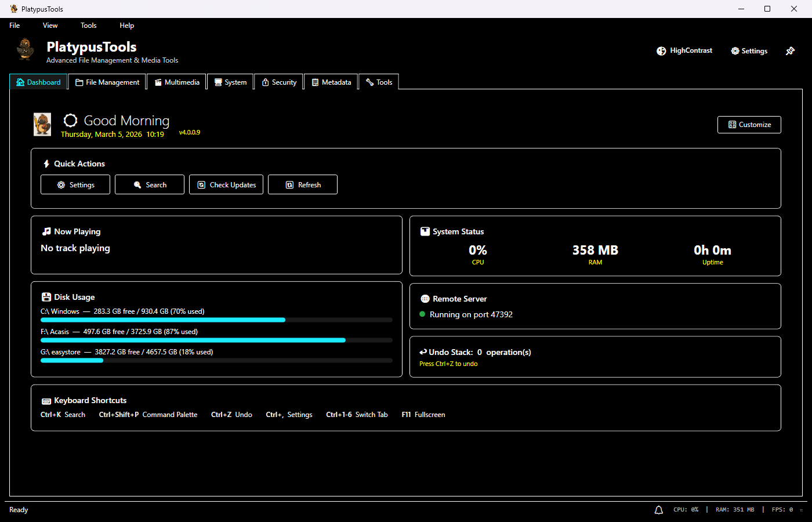Click the notification bell in the status bar
The width and height of the screenshot is (812, 522).
click(x=658, y=509)
